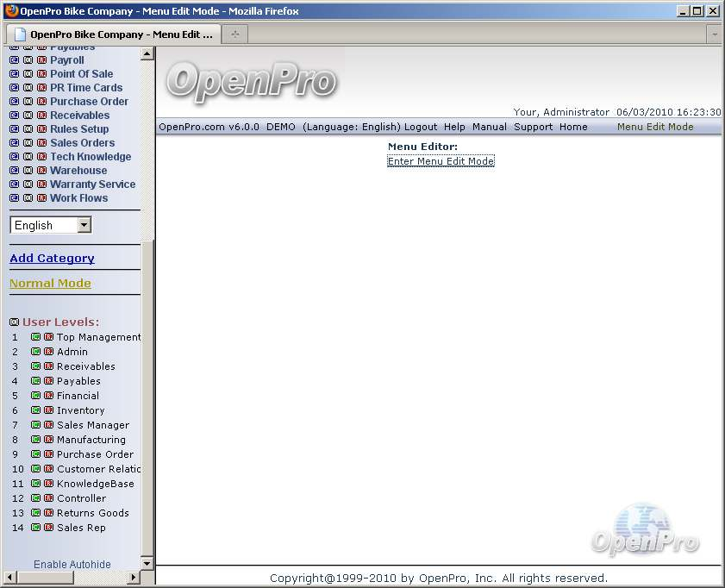
Task: Click the Logout link in top bar
Action: tap(421, 127)
